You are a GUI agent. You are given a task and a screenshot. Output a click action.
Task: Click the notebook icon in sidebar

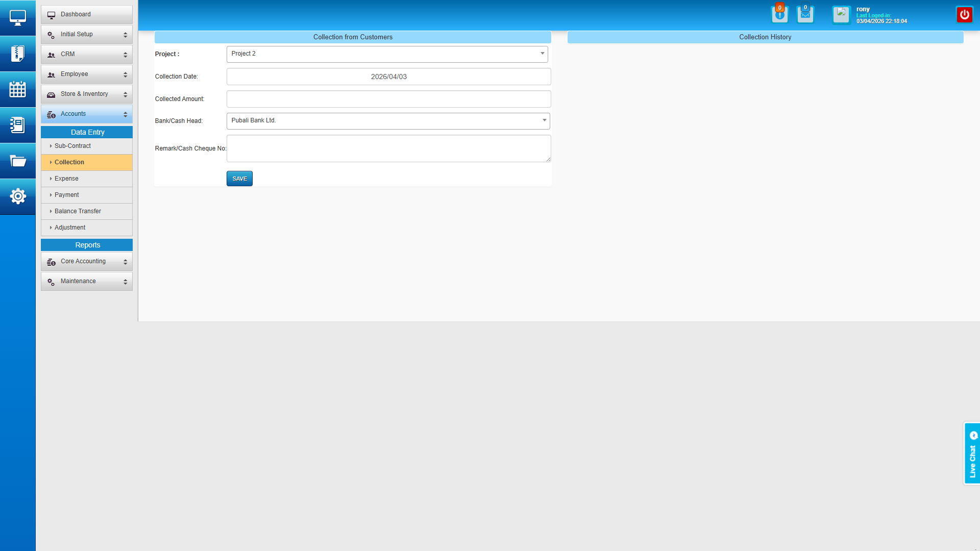coord(18,125)
